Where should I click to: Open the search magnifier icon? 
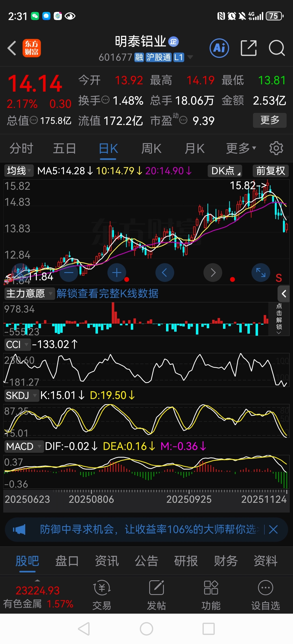tap(277, 48)
